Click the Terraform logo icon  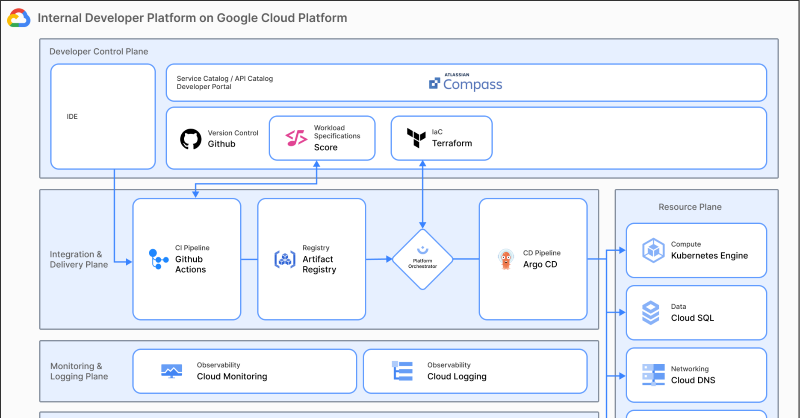coord(416,138)
